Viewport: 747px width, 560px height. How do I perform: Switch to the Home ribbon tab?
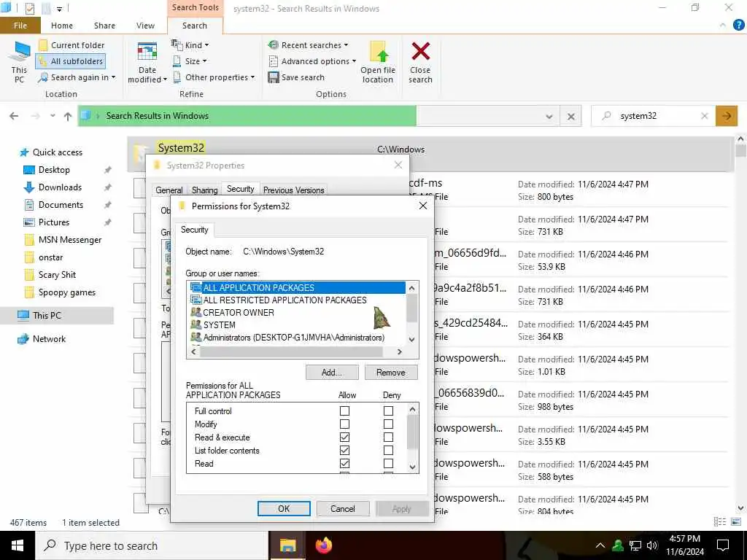coord(62,26)
